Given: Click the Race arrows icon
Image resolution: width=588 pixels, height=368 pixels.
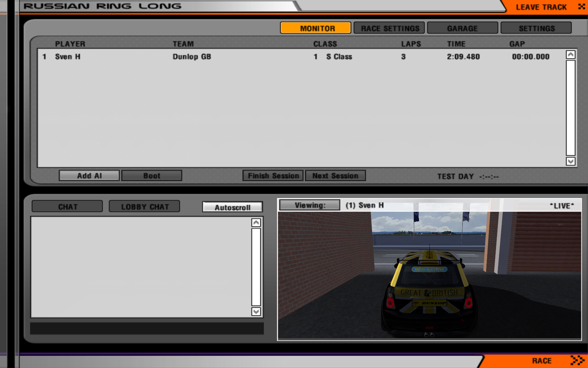Looking at the screenshot, I should click(x=577, y=360).
